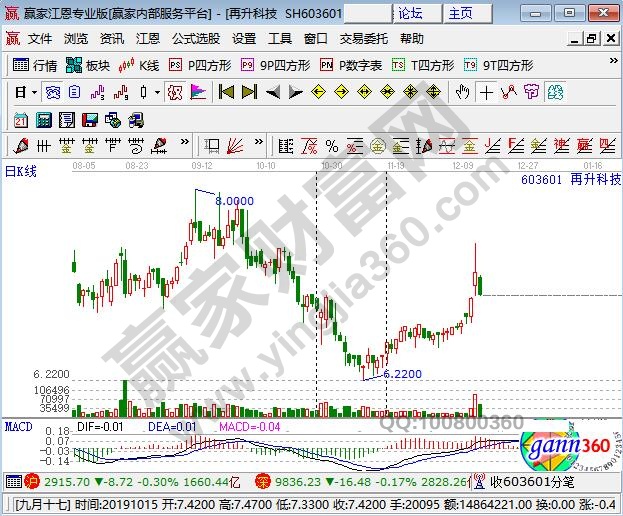Open the 公式选股 menu
The height and width of the screenshot is (516, 623).
click(196, 39)
